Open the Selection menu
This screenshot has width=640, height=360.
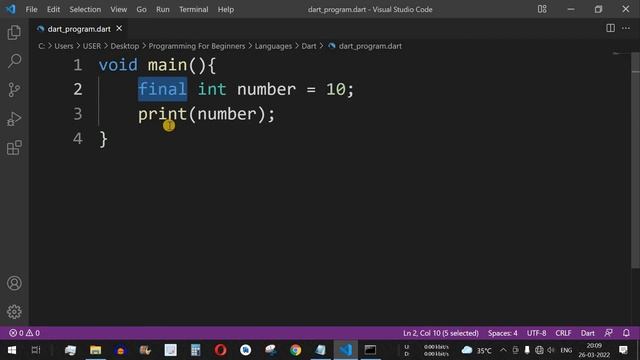(x=85, y=9)
